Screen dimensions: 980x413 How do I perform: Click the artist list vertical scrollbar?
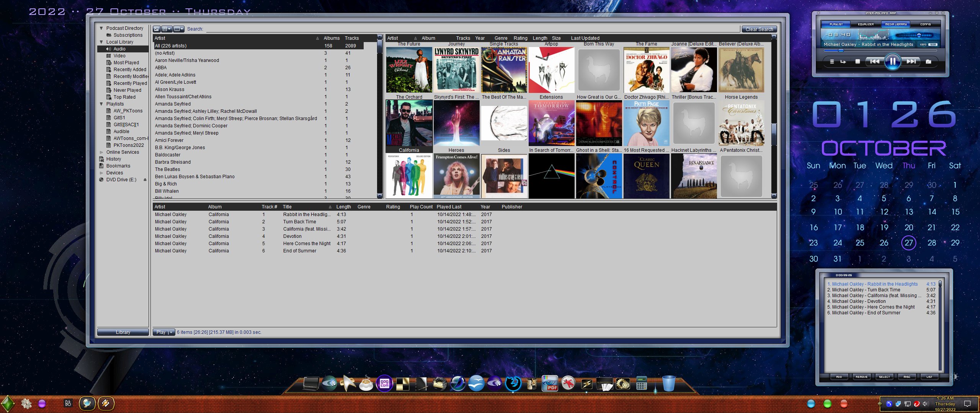[x=380, y=116]
